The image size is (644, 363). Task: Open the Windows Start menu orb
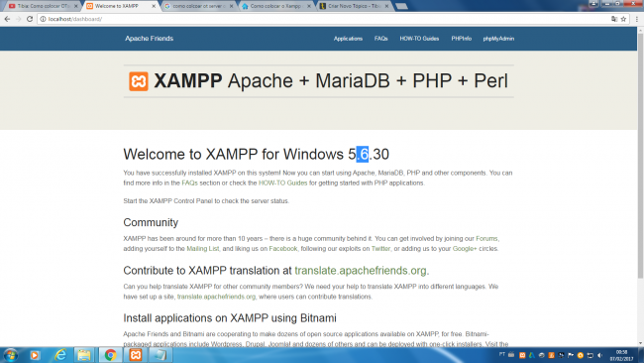coord(11,355)
